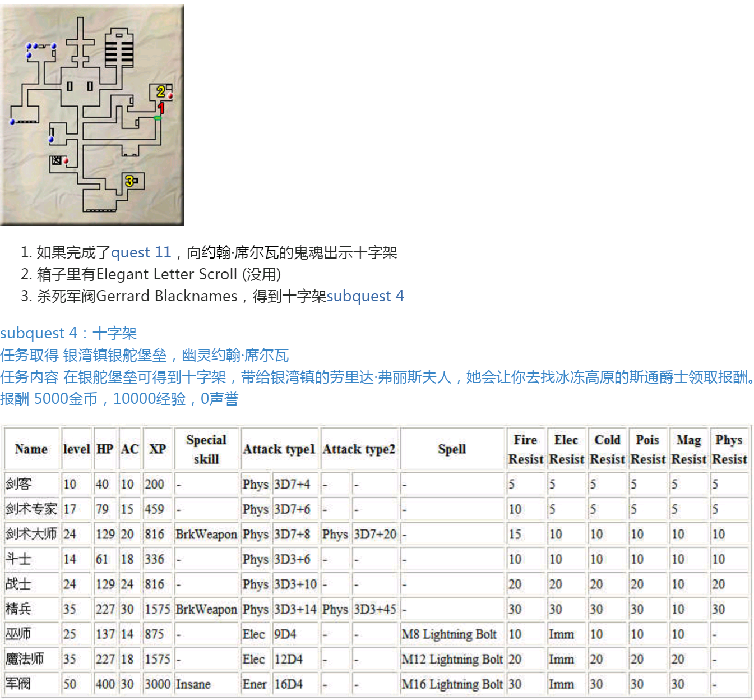The width and height of the screenshot is (754, 700).
Task: Click the 'Name' column header
Action: click(31, 449)
